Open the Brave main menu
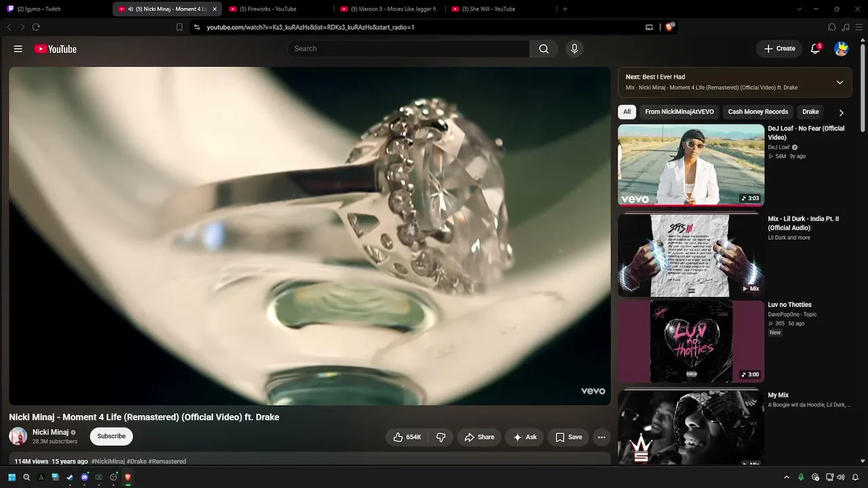The image size is (868, 488). (x=859, y=27)
